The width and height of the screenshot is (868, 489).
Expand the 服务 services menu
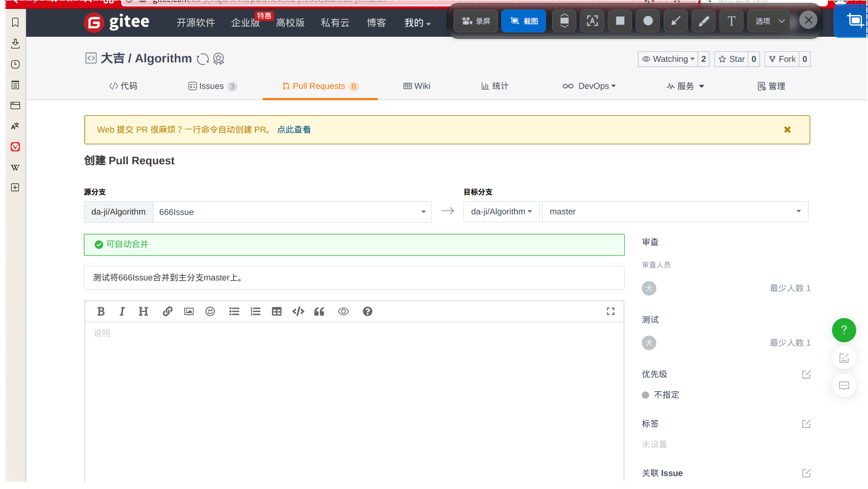pos(685,86)
